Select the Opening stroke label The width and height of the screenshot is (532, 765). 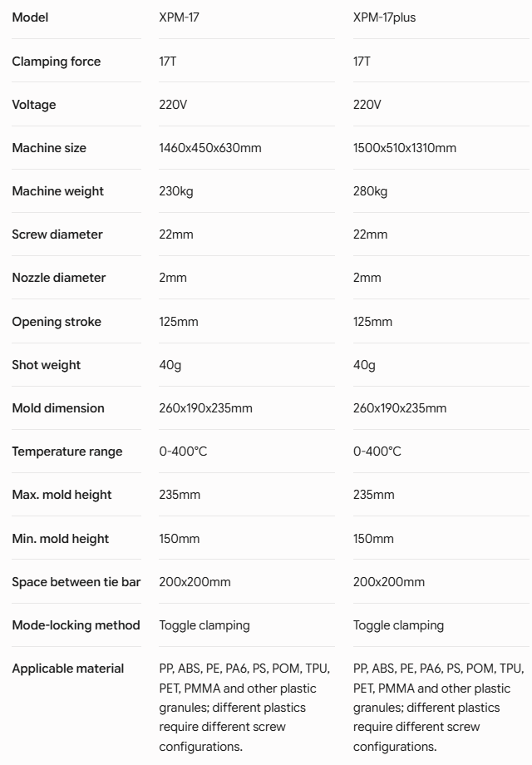coord(57,322)
